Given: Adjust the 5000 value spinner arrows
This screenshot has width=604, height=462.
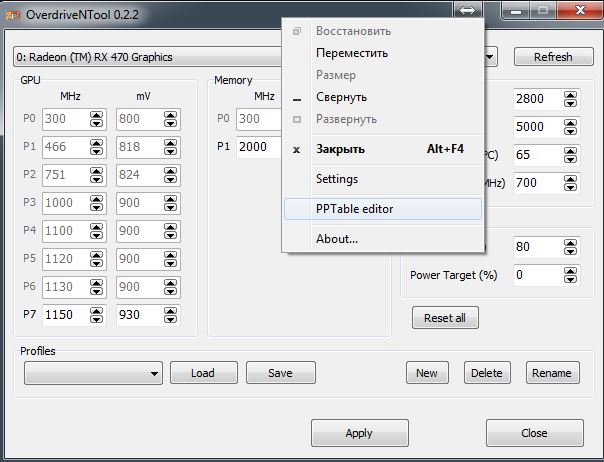Looking at the screenshot, I should [x=570, y=127].
